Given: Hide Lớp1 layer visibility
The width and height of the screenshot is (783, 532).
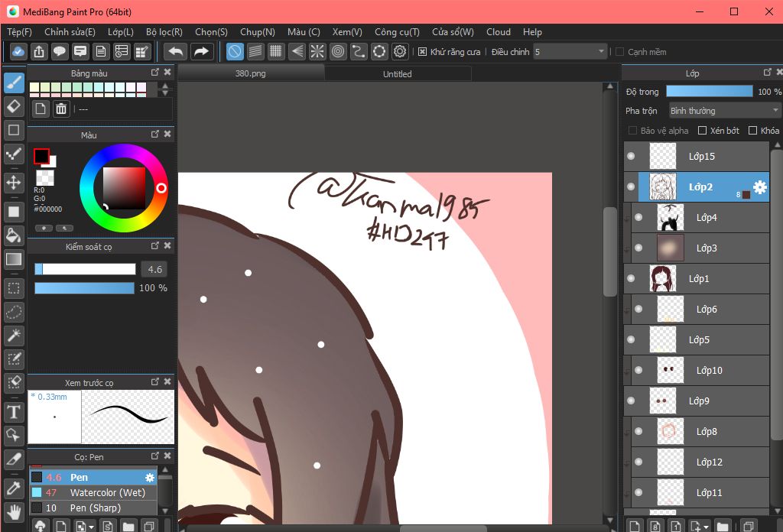Looking at the screenshot, I should (631, 278).
